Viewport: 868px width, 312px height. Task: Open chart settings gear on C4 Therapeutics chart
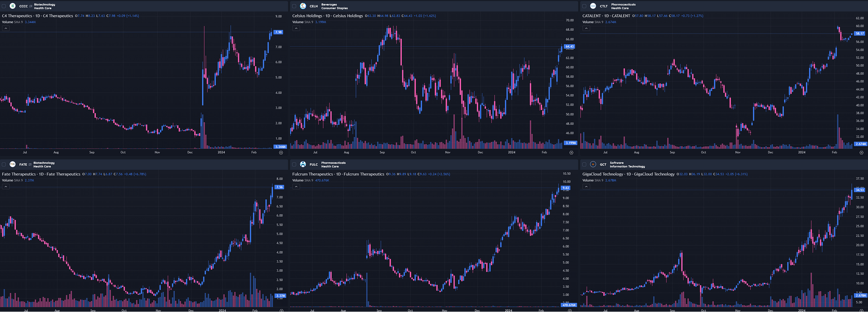tap(281, 153)
